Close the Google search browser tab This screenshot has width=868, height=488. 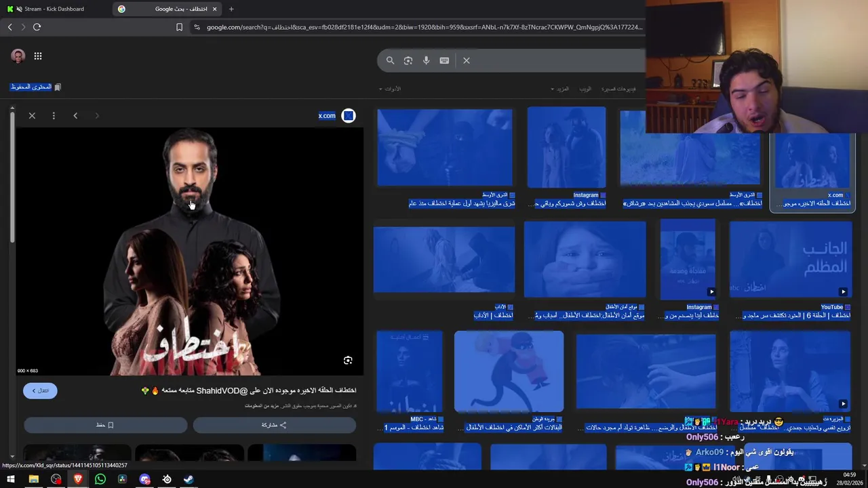coord(215,9)
